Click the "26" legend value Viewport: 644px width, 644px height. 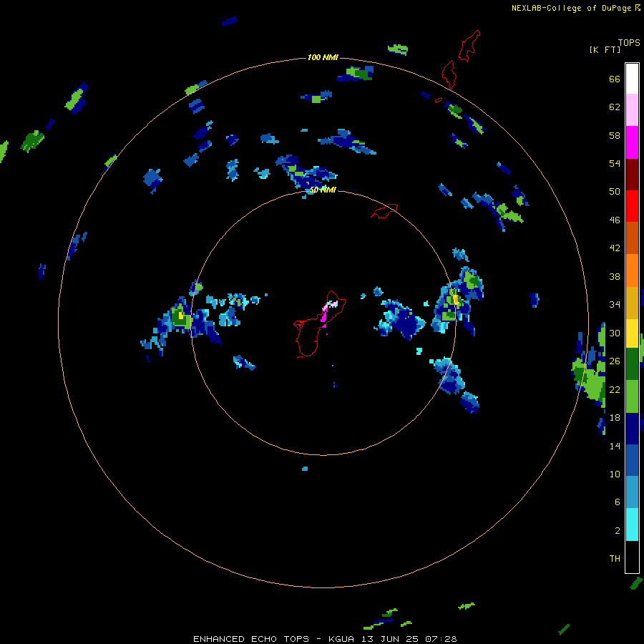[x=615, y=361]
